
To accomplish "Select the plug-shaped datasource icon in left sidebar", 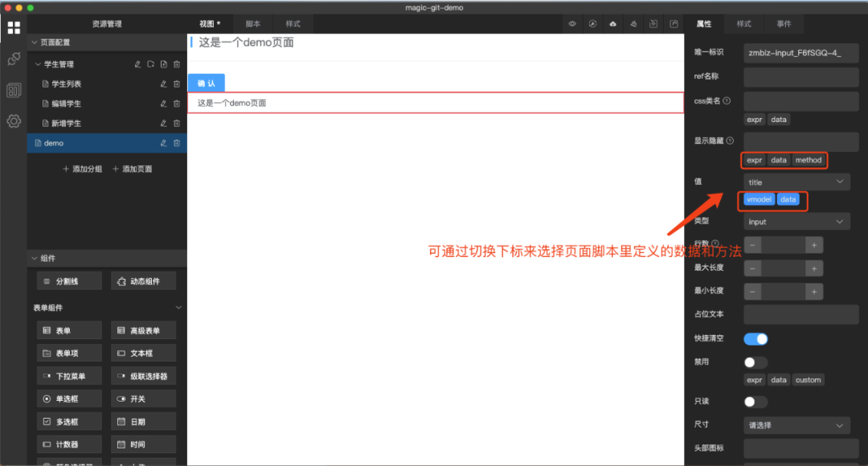I will tap(13, 59).
